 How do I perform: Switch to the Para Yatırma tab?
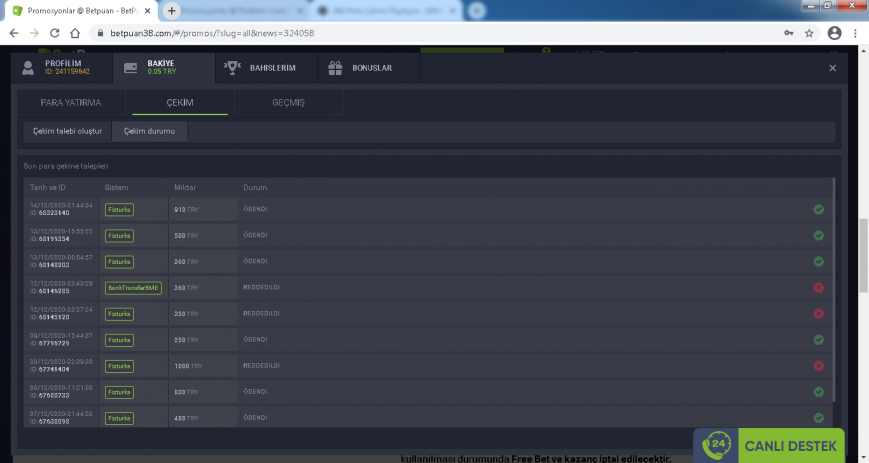[70, 103]
